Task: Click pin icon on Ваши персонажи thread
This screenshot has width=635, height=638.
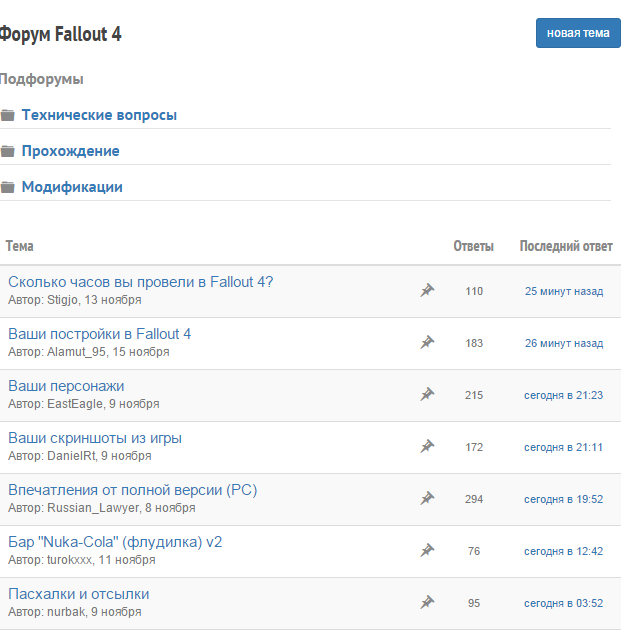Action: point(427,395)
